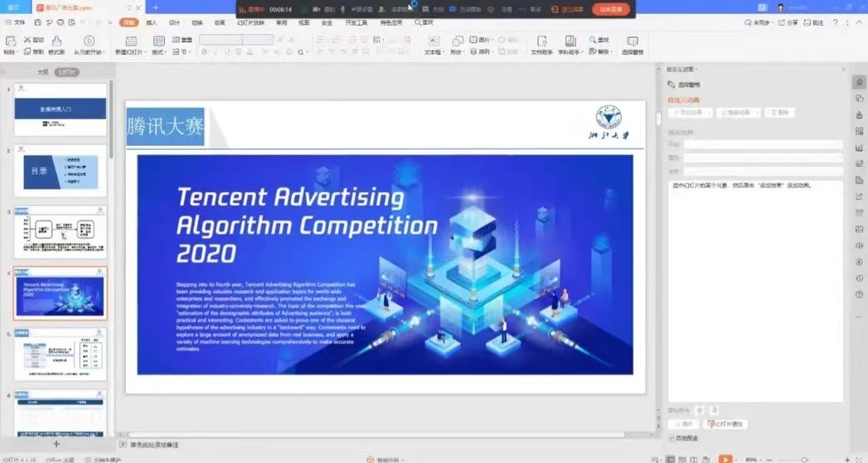Click the Replace (替换) icon
Viewport: 868px width, 463px height.
point(592,51)
